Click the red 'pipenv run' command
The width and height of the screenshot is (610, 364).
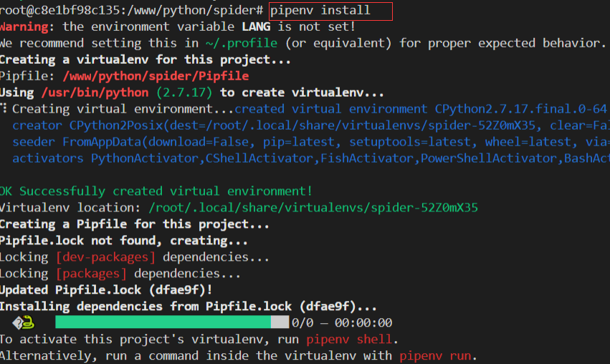[x=435, y=356]
